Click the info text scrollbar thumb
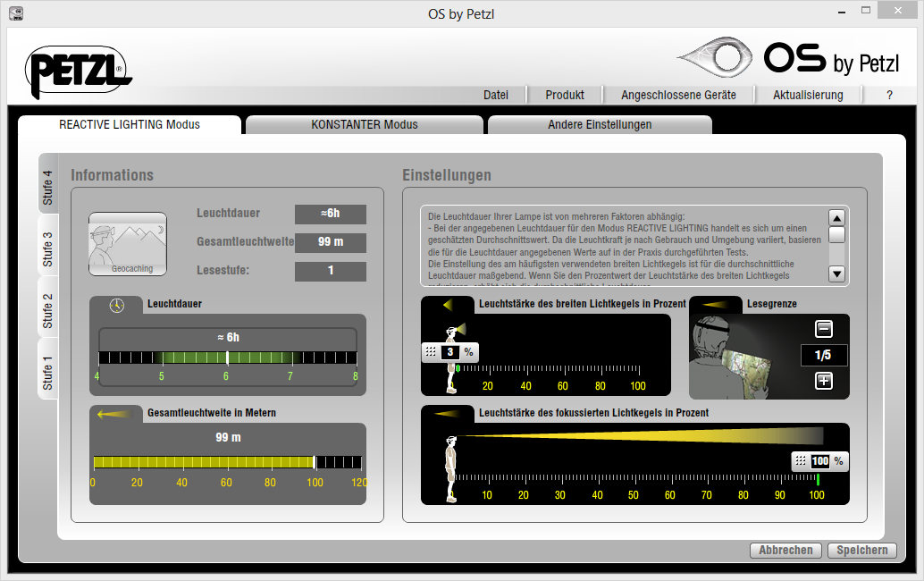 coord(836,235)
